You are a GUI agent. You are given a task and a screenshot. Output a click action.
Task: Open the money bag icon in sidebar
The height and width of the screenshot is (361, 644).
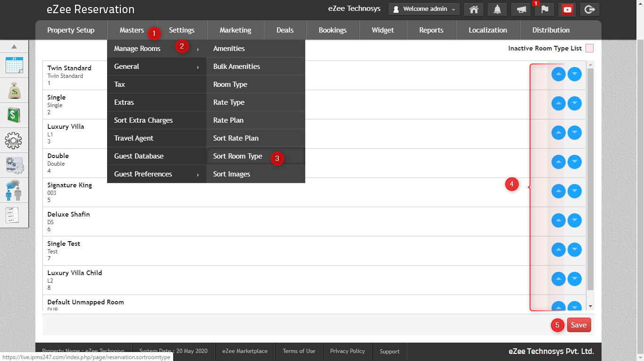coord(14,90)
